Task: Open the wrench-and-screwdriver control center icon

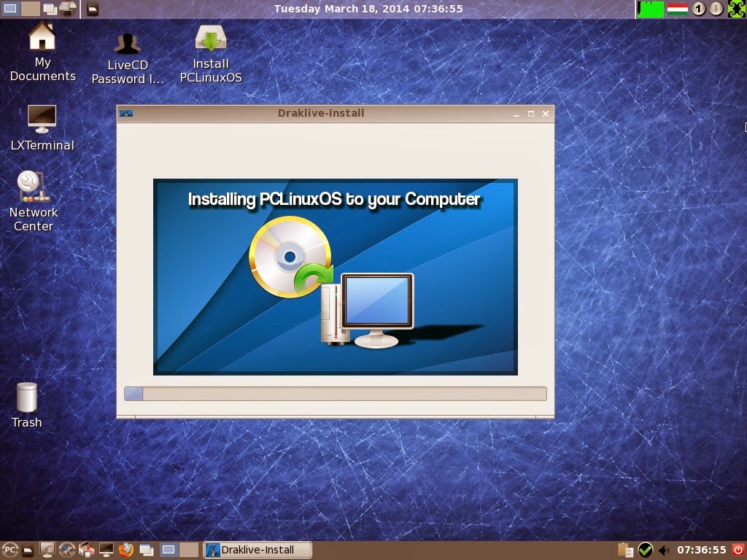Action: click(66, 550)
